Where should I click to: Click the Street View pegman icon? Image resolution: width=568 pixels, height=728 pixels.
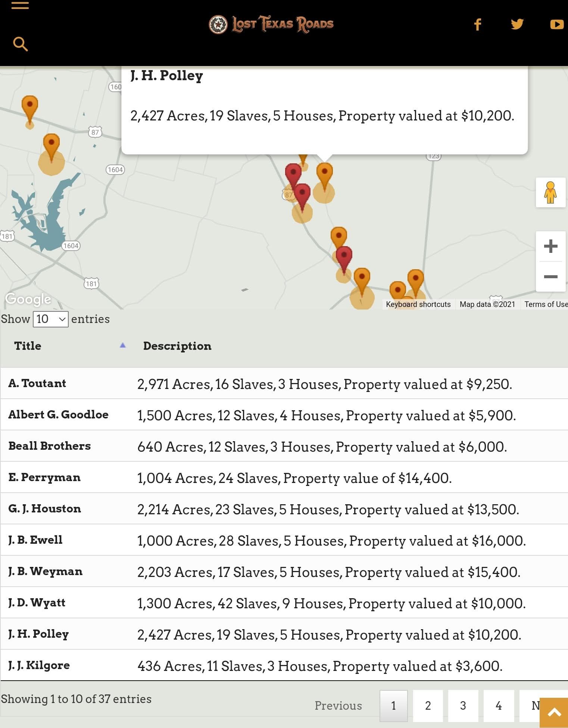point(550,192)
